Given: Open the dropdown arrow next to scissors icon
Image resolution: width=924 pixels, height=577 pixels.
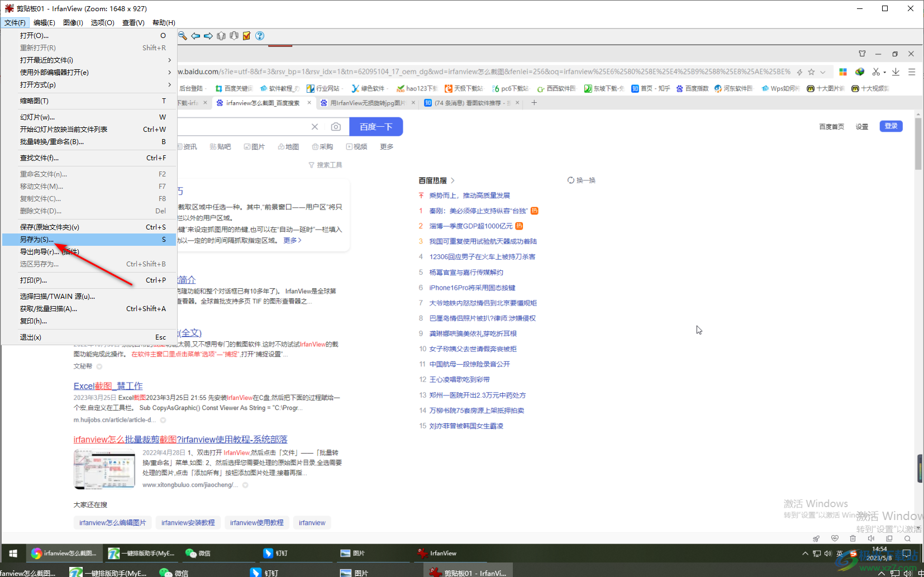Looking at the screenshot, I should [x=884, y=72].
